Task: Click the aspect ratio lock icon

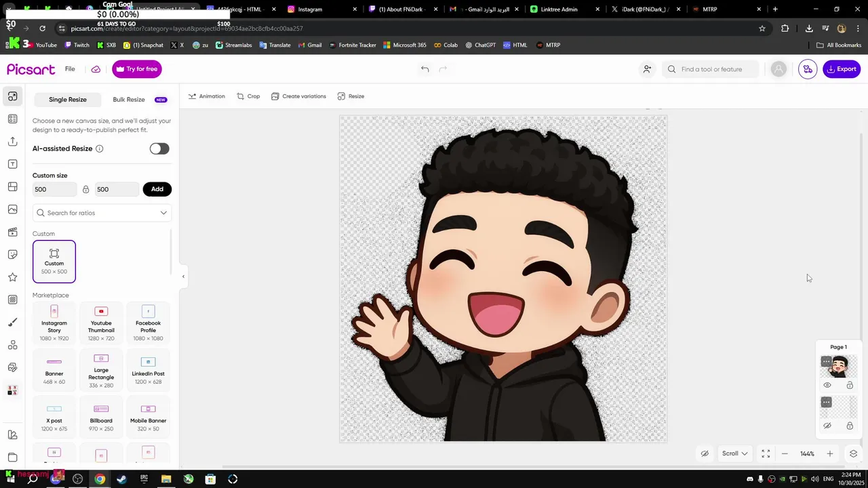Action: pos(85,189)
